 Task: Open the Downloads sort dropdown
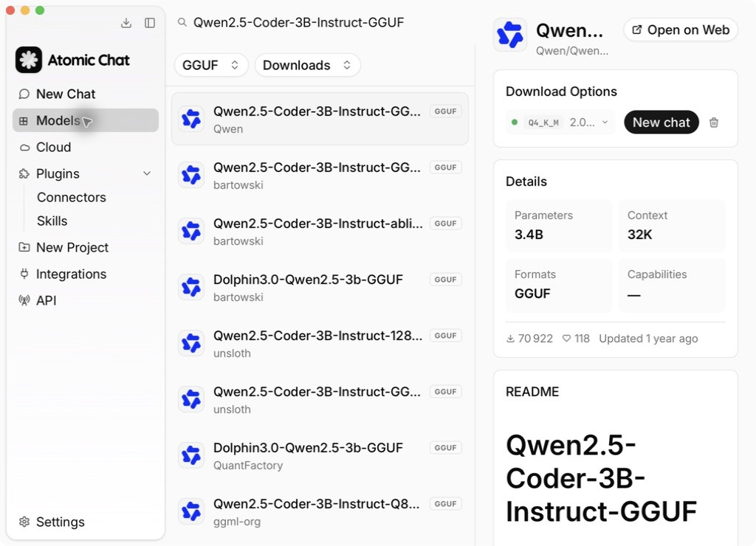308,65
